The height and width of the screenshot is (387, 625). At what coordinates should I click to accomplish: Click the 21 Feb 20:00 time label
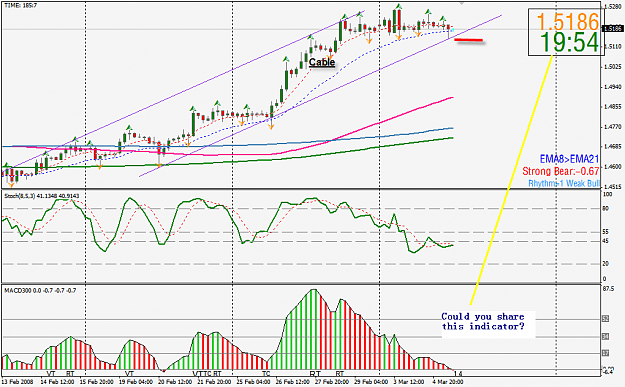coord(214,381)
